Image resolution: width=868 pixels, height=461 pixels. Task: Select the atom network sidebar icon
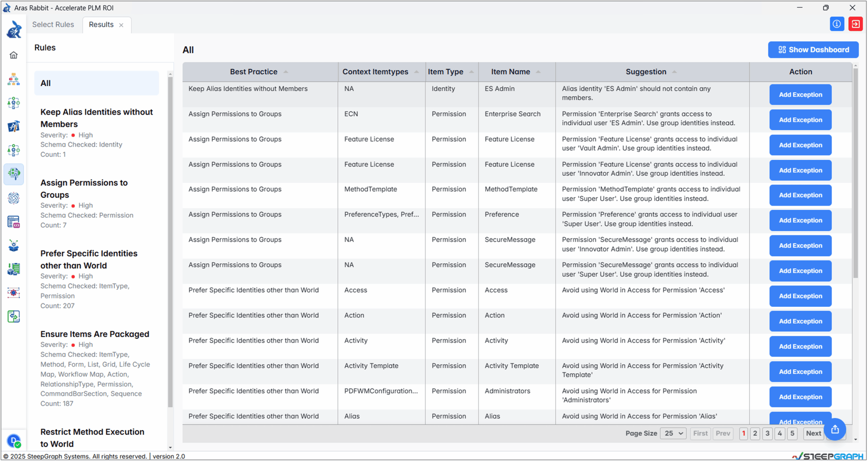(14, 198)
